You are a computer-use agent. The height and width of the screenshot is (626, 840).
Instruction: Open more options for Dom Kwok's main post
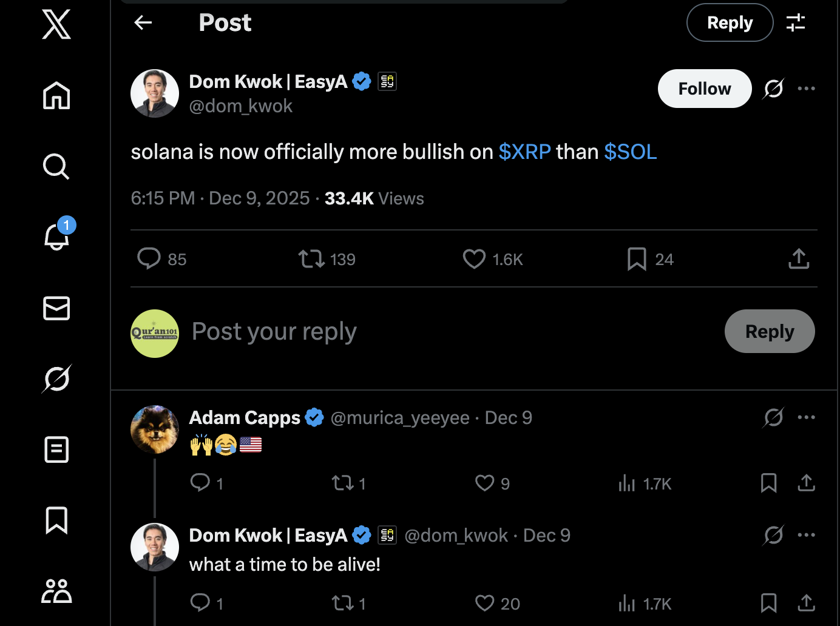pyautogui.click(x=806, y=89)
